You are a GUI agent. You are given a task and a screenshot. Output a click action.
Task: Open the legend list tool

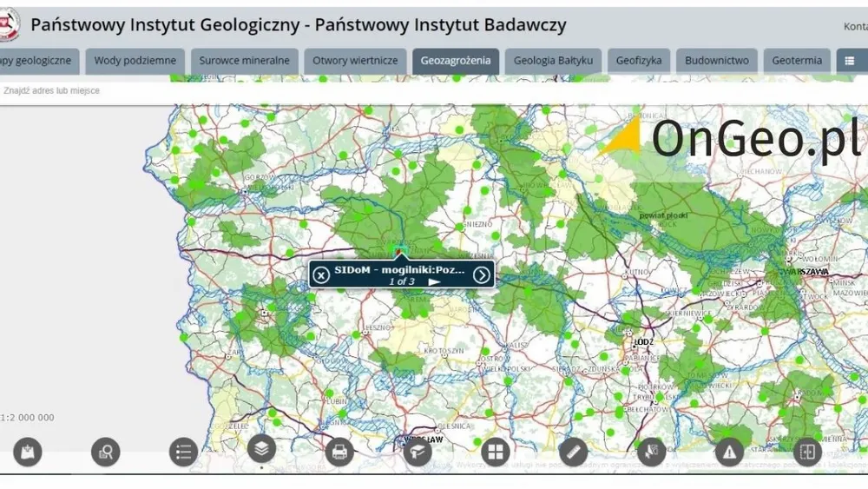pos(183,452)
